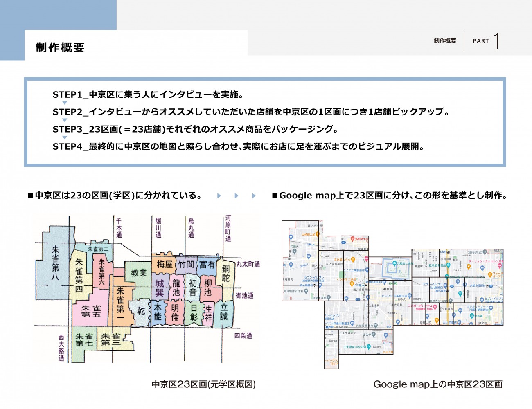The height and width of the screenshot is (409, 532).
Task: Click the first arrow after 分かれている heading
Action: point(219,196)
